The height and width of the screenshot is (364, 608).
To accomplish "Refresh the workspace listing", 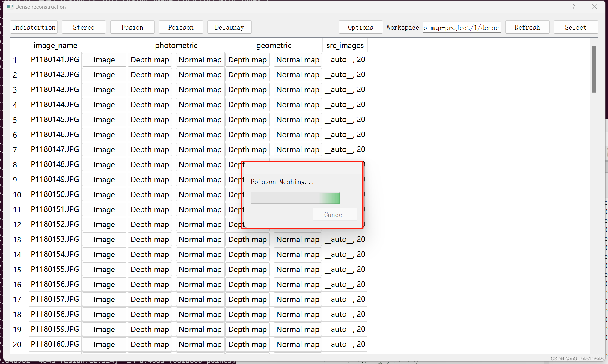I will point(527,27).
